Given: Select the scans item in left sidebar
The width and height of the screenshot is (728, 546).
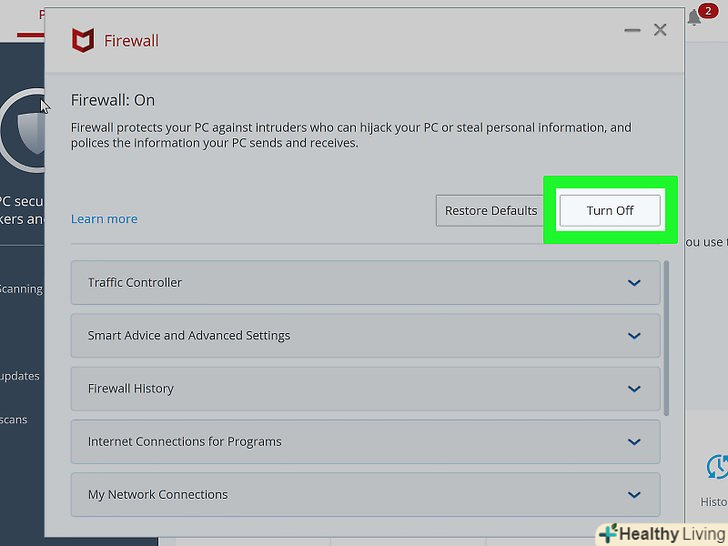Looking at the screenshot, I should (14, 419).
